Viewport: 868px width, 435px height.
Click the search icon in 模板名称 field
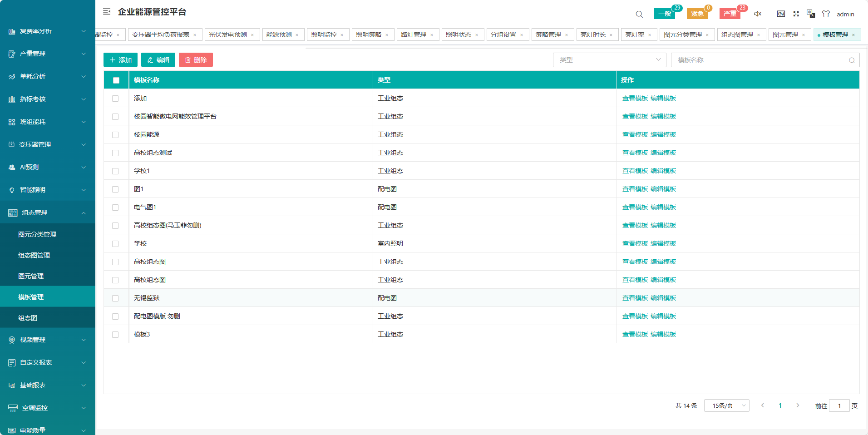click(852, 60)
